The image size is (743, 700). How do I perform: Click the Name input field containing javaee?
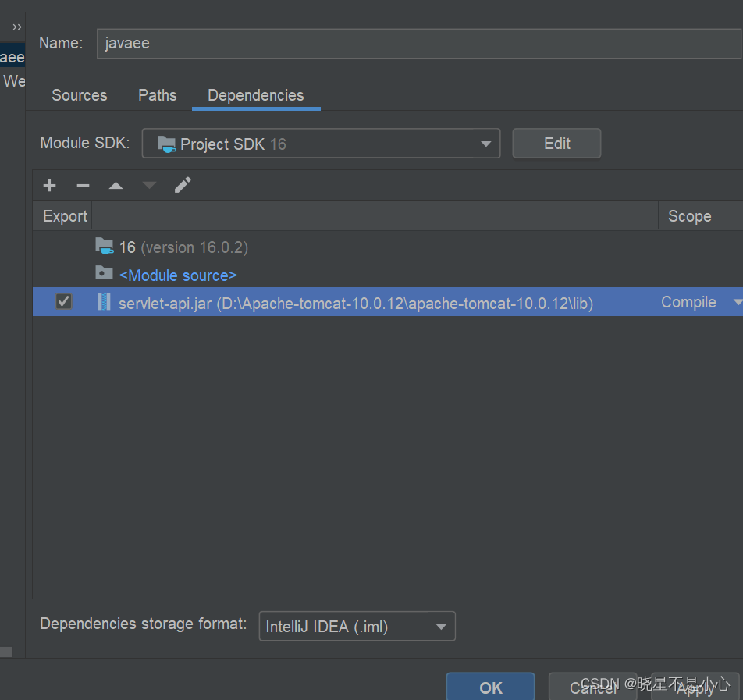[x=419, y=44]
